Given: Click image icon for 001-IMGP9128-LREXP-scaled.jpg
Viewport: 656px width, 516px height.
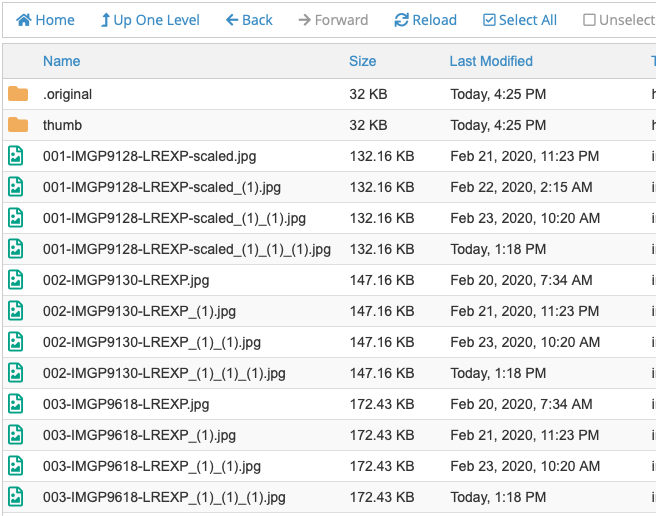Looking at the screenshot, I should 16,156.
